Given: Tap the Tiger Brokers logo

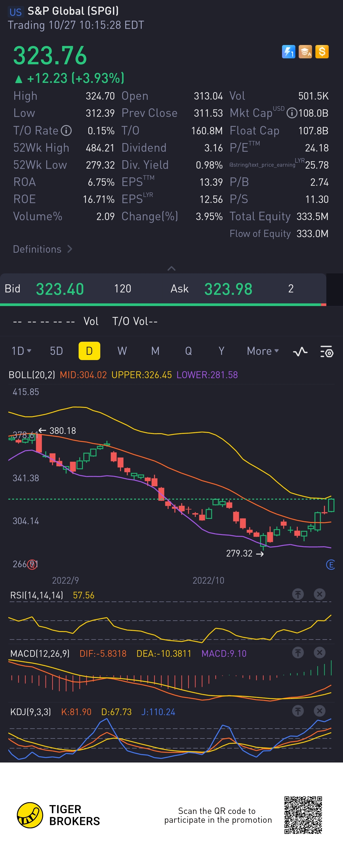Looking at the screenshot, I should point(59,815).
